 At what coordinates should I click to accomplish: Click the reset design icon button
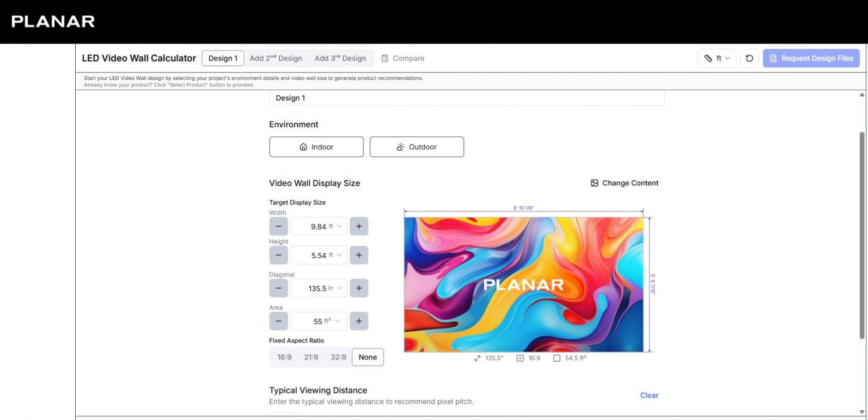pos(749,58)
